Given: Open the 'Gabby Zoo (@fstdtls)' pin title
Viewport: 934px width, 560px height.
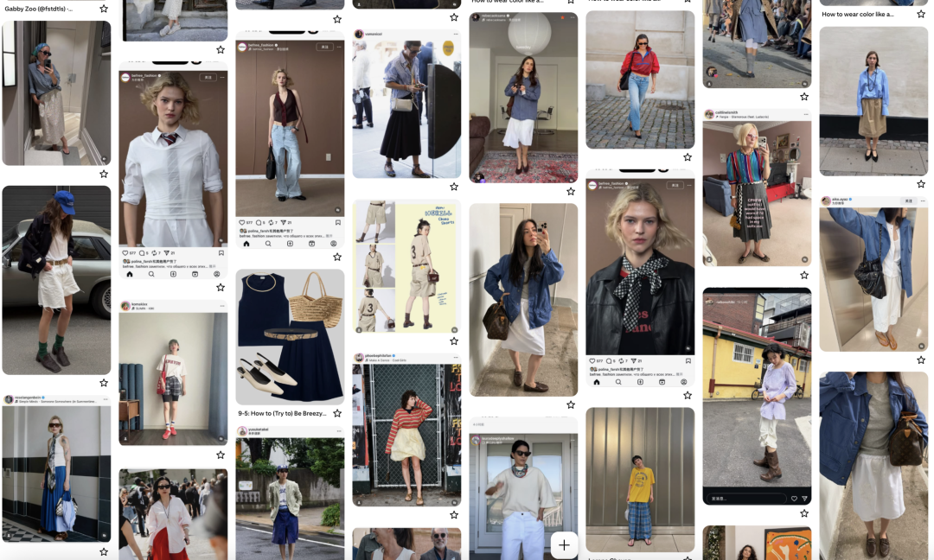Looking at the screenshot, I should pyautogui.click(x=39, y=9).
